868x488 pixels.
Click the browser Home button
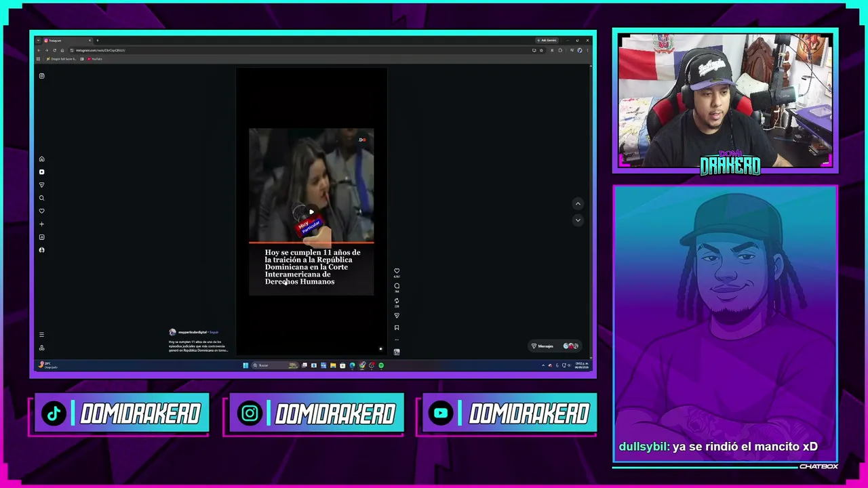click(62, 50)
